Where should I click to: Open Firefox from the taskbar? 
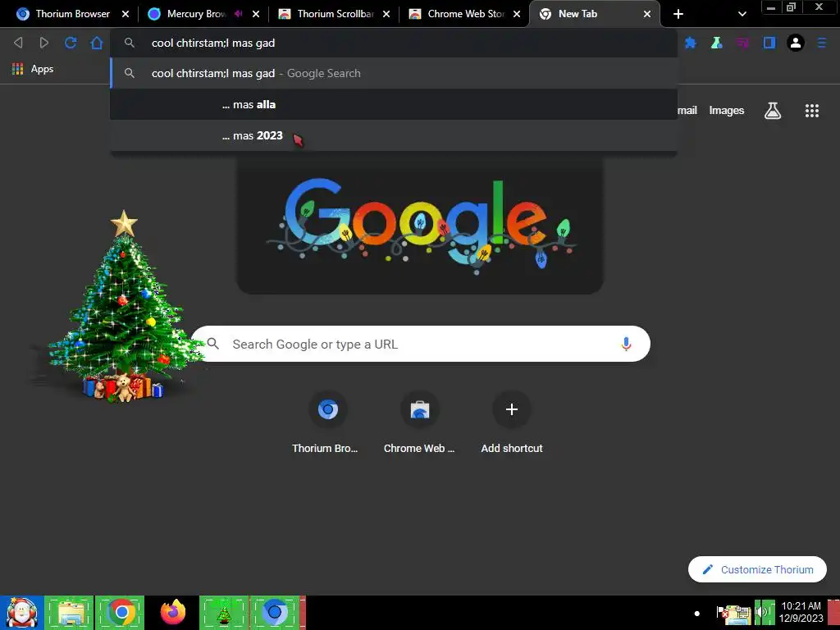pos(172,612)
